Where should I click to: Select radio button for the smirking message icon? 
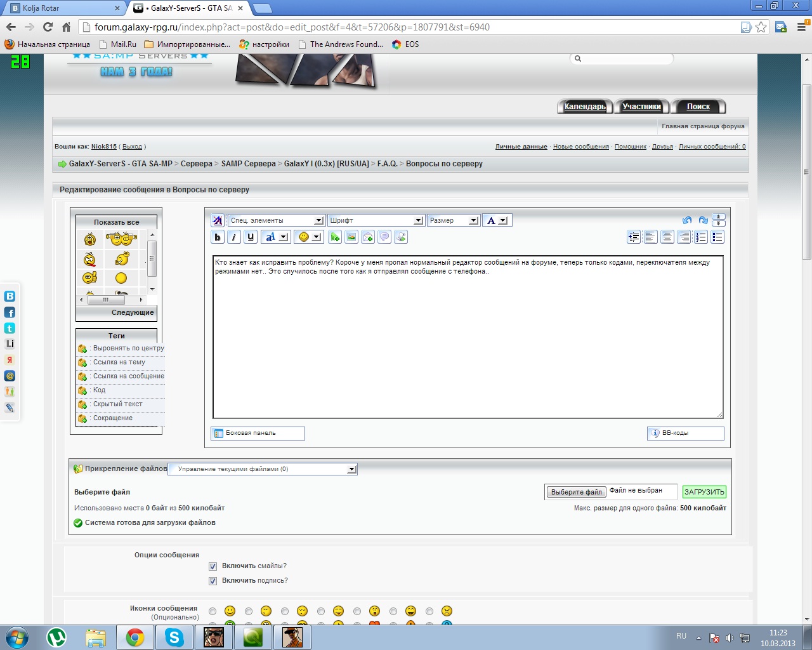pos(249,611)
